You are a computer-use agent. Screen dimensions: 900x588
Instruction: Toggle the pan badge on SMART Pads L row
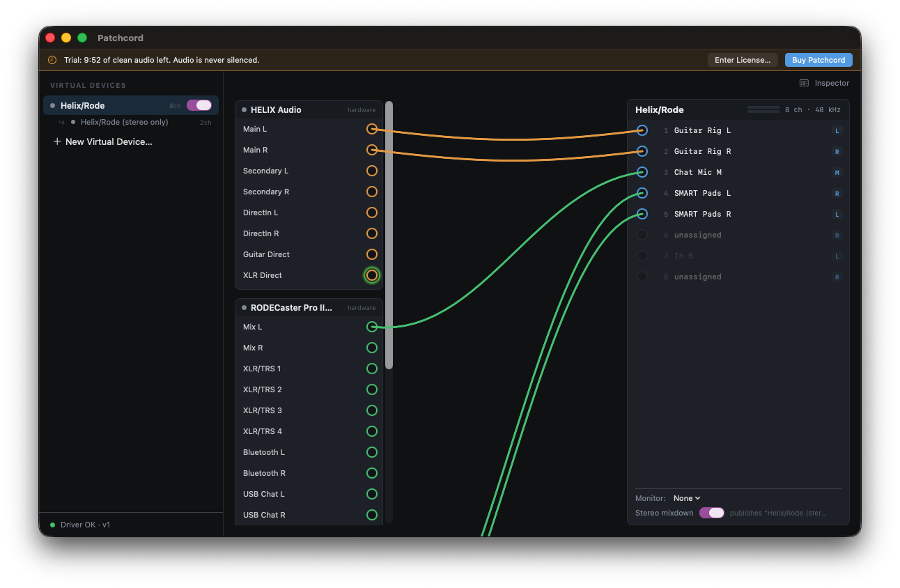[837, 194]
